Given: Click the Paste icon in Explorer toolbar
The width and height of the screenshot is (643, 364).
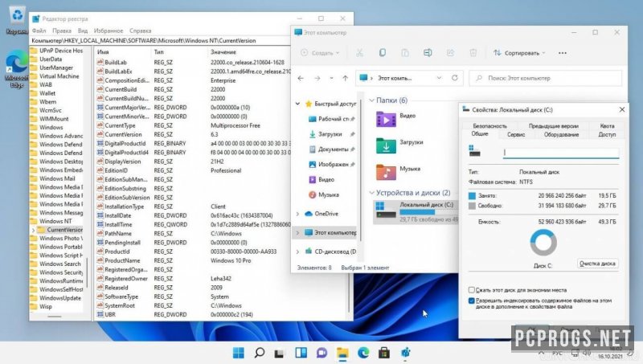Looking at the screenshot, I should [x=405, y=53].
